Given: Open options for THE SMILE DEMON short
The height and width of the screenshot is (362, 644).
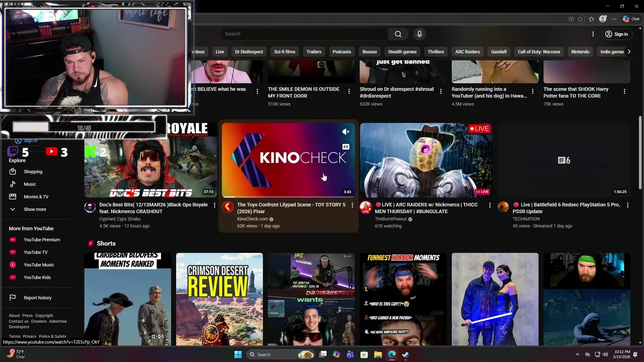Looking at the screenshot, I should (349, 92).
